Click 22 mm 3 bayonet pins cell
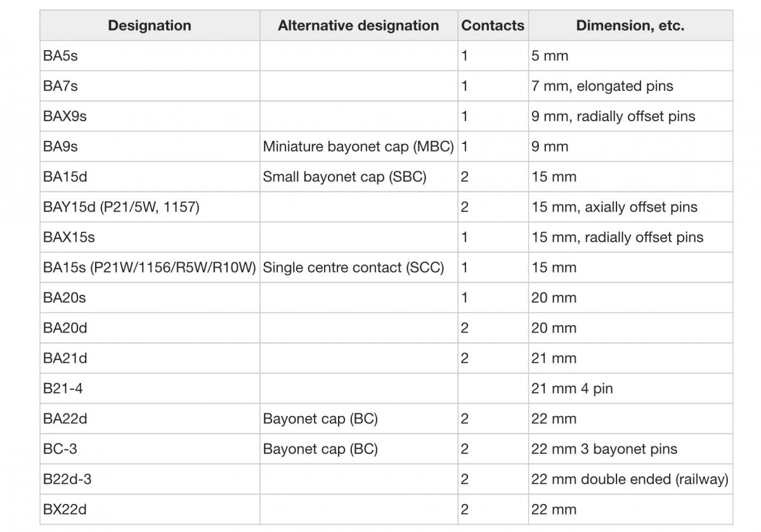The width and height of the screenshot is (761, 532). pyautogui.click(x=630, y=449)
